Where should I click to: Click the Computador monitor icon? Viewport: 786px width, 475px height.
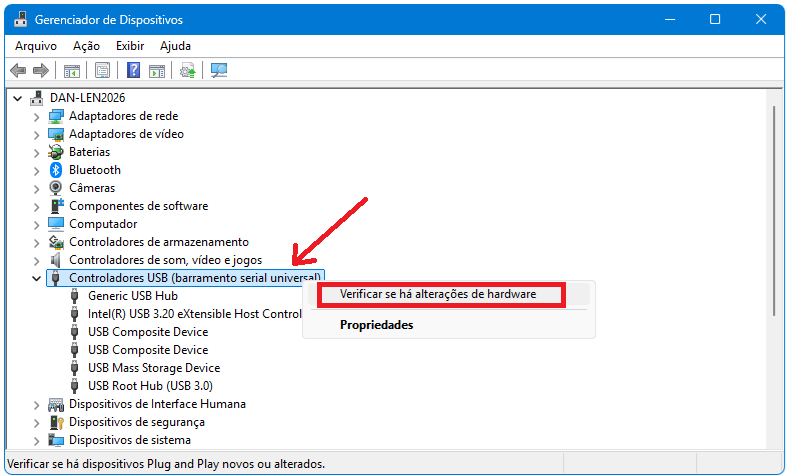click(x=56, y=224)
